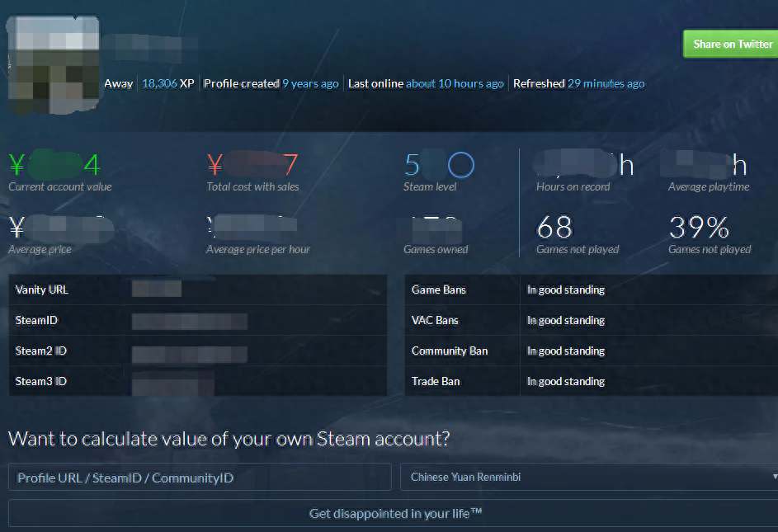Screen dimensions: 778x532
Task: Click the last online 'about 10 hours ago' text
Action: coord(455,83)
